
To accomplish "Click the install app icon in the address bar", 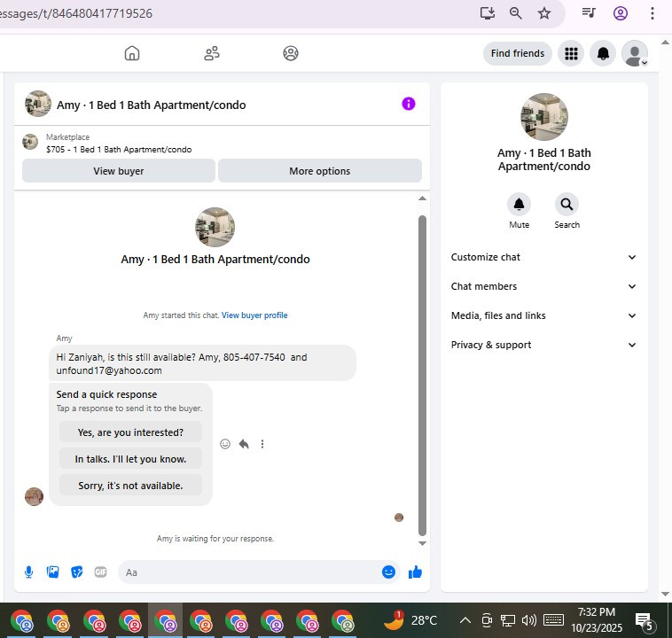I will (x=488, y=13).
